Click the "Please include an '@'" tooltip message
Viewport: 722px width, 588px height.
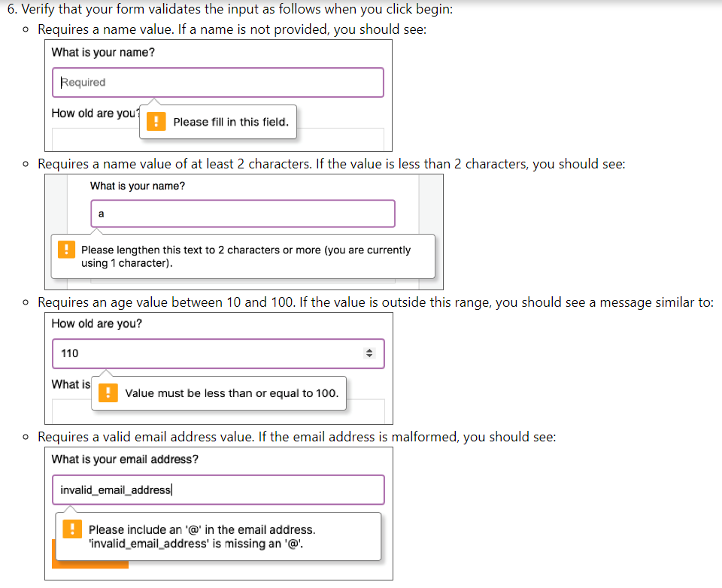point(202,536)
